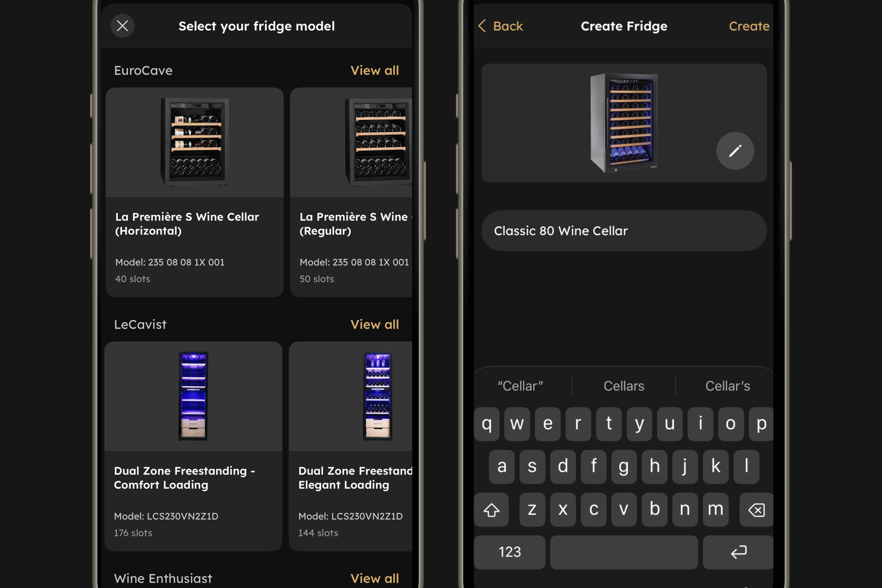
Task: Tap the j key
Action: click(685, 467)
